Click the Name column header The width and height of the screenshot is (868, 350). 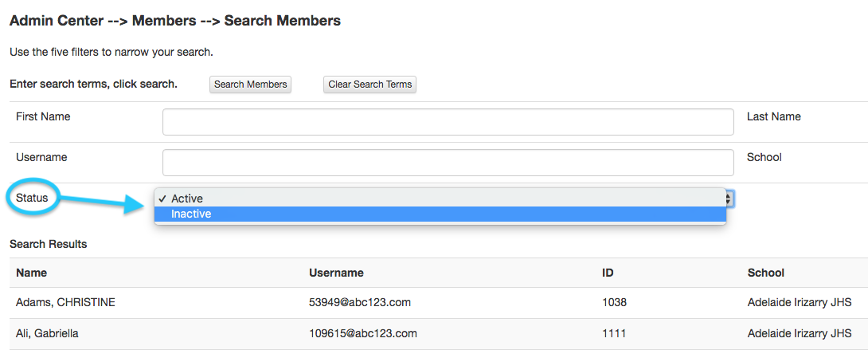click(x=32, y=273)
